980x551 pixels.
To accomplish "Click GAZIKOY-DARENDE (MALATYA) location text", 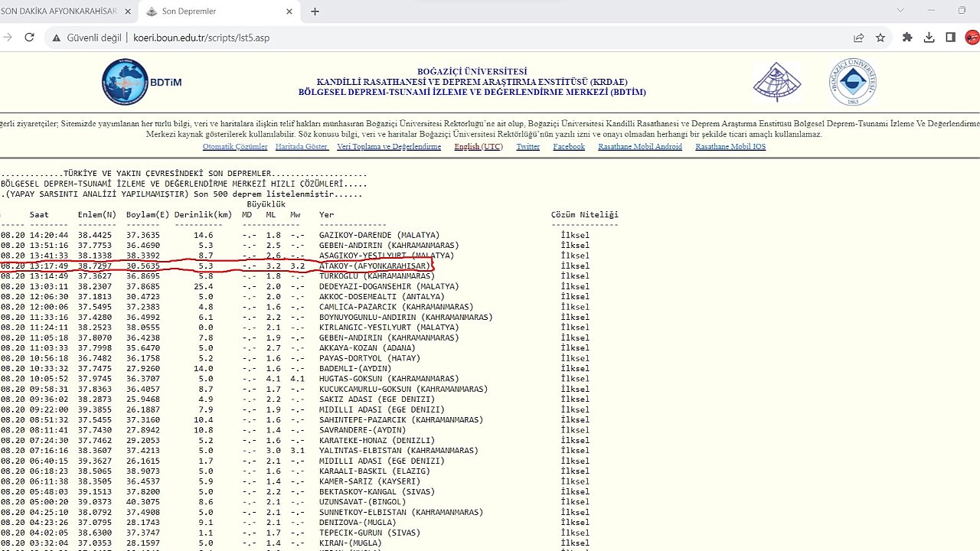I will point(379,235).
